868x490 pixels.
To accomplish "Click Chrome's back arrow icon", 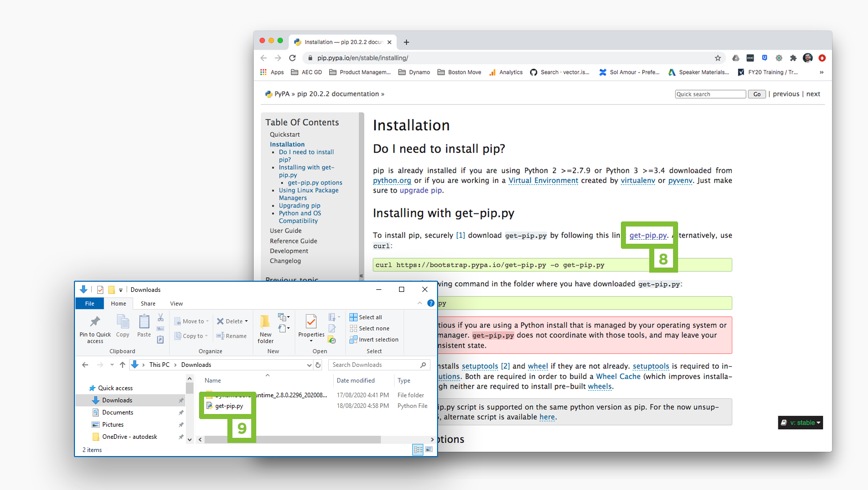I will (264, 58).
